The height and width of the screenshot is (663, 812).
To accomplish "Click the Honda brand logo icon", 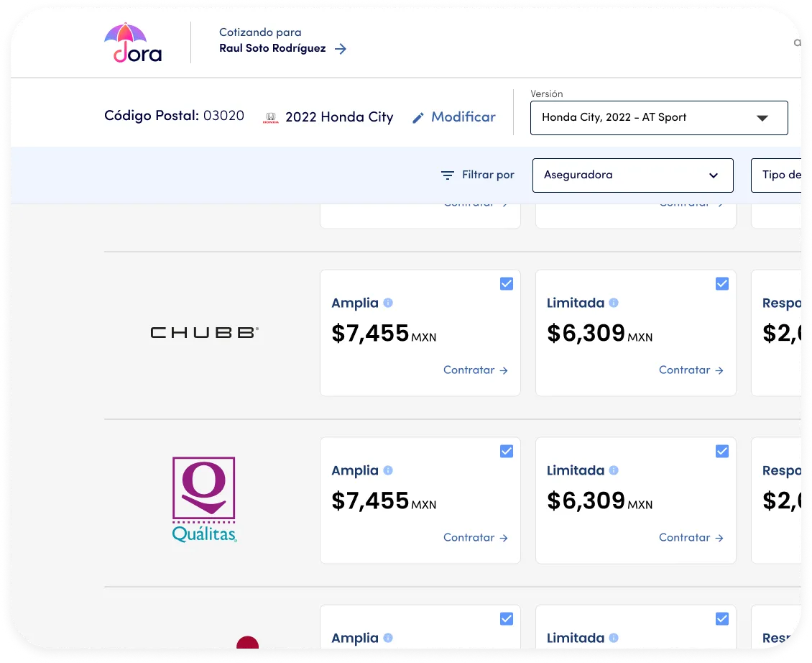I will coord(271,118).
